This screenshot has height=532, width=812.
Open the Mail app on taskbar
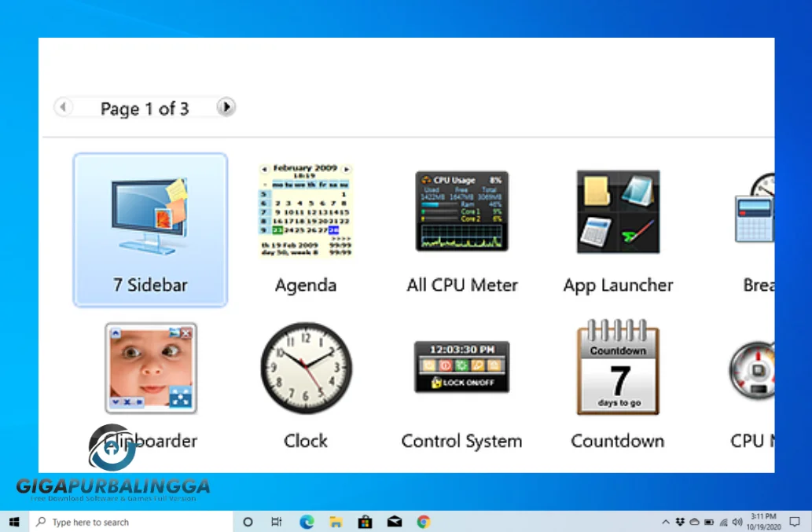coord(395,522)
